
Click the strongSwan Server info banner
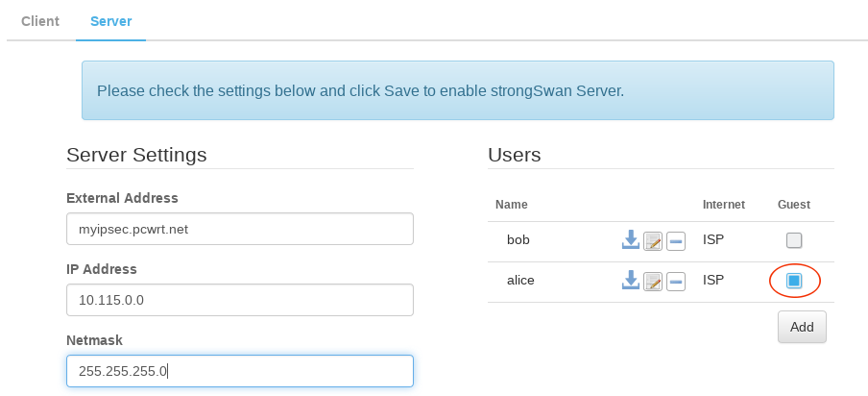[457, 91]
